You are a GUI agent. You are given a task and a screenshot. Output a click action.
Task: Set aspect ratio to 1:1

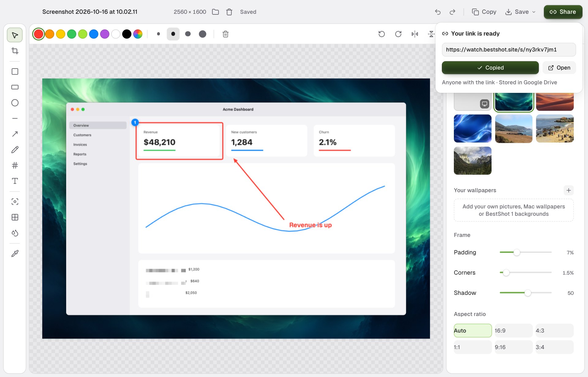[x=473, y=347]
